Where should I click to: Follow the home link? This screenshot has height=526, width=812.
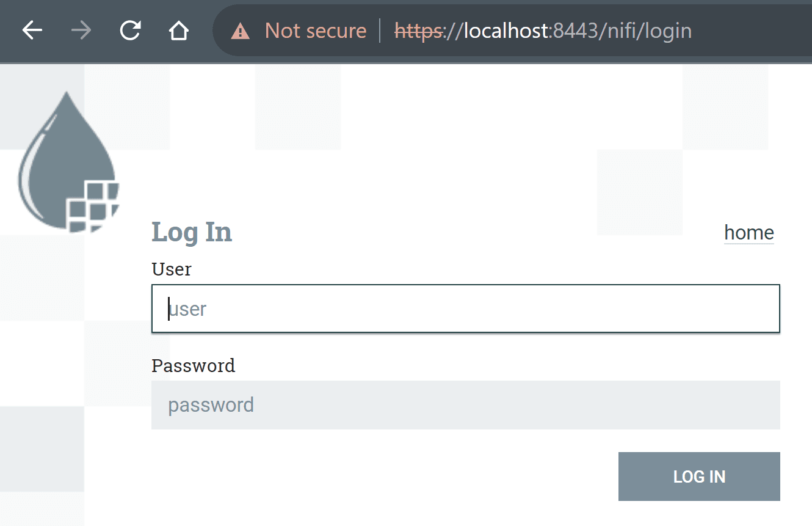tap(749, 233)
